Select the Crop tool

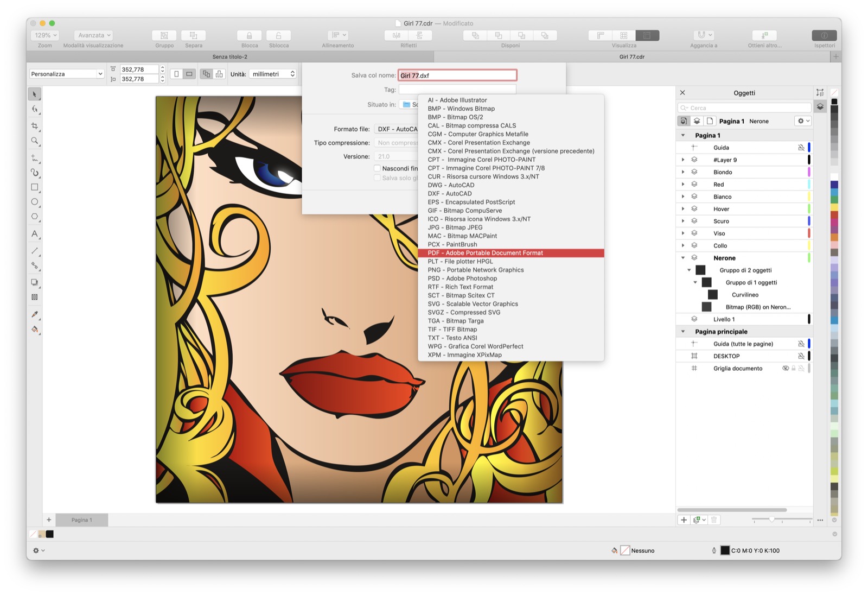pyautogui.click(x=35, y=126)
